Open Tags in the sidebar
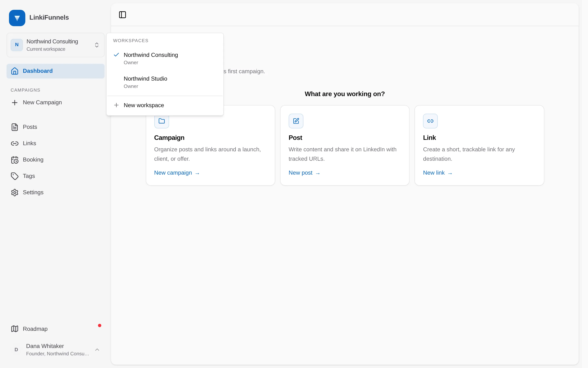The width and height of the screenshot is (588, 368). [55, 176]
